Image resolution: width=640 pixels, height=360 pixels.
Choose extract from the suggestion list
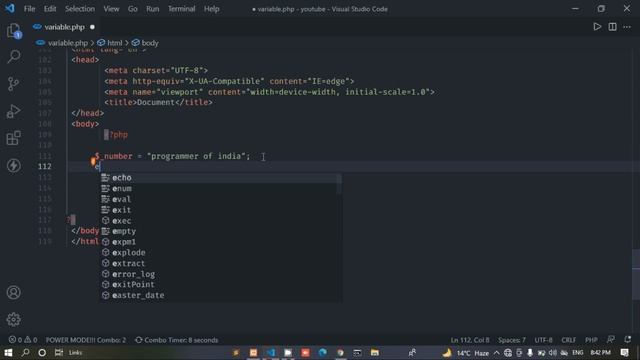pos(221,263)
